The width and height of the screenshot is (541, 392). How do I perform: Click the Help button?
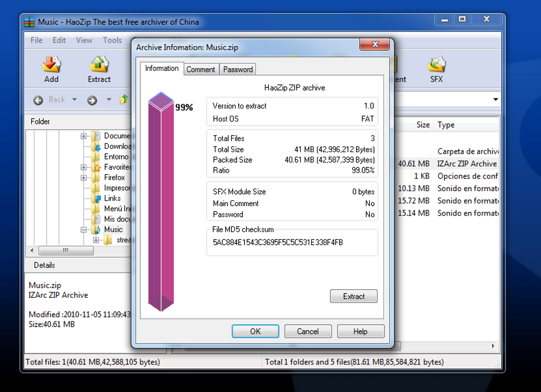(x=361, y=332)
